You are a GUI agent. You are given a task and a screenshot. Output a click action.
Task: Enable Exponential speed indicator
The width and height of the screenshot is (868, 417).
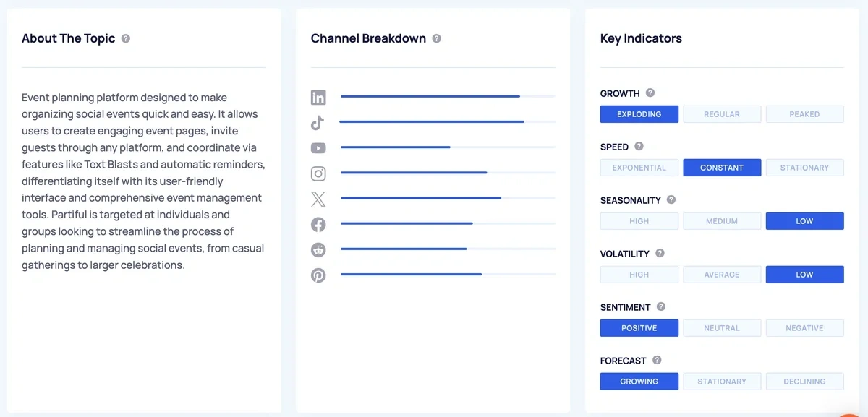tap(639, 167)
